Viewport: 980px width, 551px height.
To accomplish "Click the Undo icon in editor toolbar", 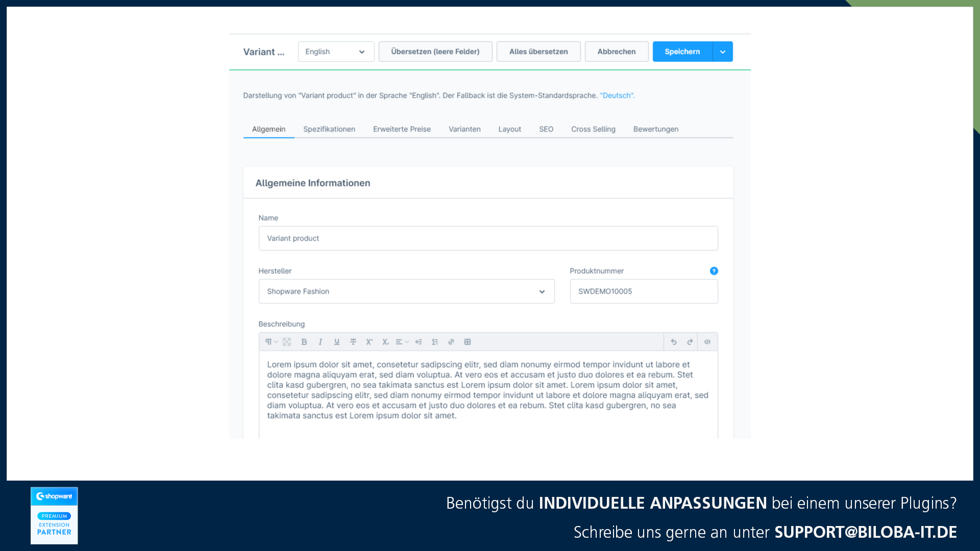I will (x=674, y=342).
